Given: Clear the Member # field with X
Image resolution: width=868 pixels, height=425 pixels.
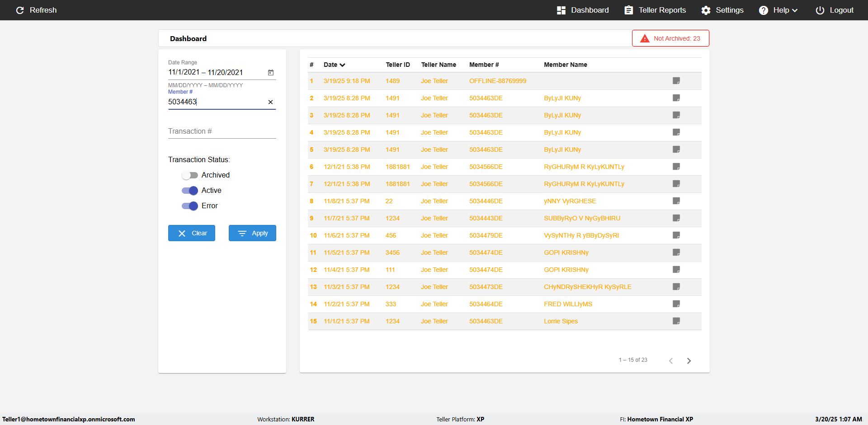Looking at the screenshot, I should pos(270,102).
